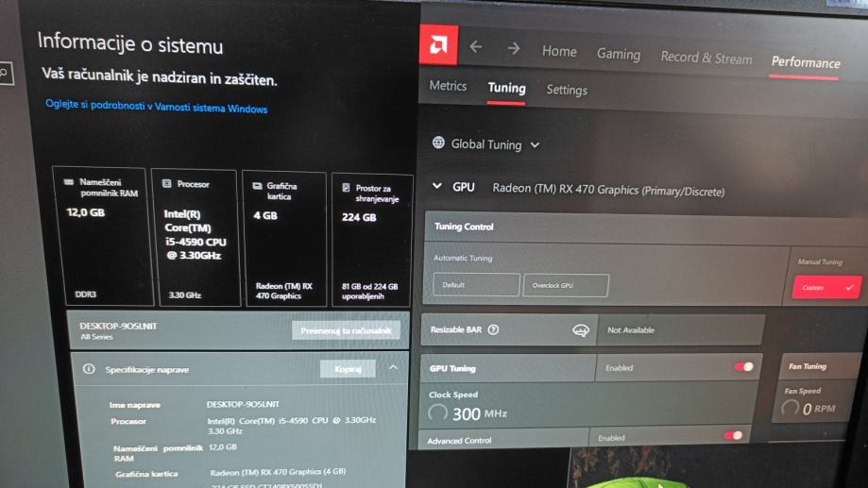Click the 224 GB storage card
The width and height of the screenshot is (868, 488).
(x=371, y=240)
